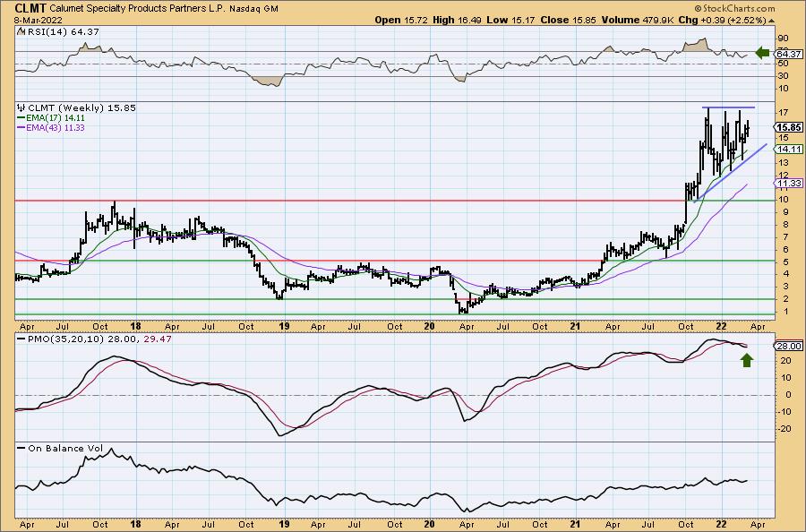The width and height of the screenshot is (806, 532).
Task: Open the StockCharts.com copyright link
Action: coord(734,8)
